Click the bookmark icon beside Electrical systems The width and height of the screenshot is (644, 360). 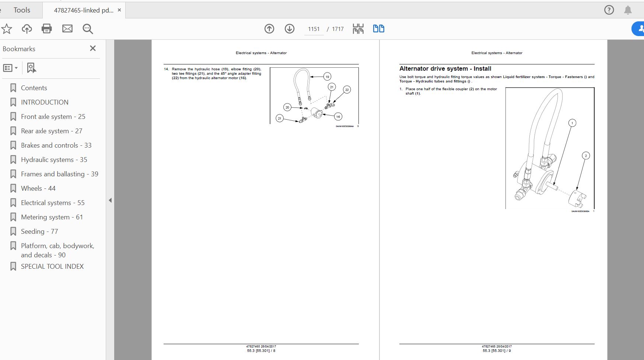13,202
